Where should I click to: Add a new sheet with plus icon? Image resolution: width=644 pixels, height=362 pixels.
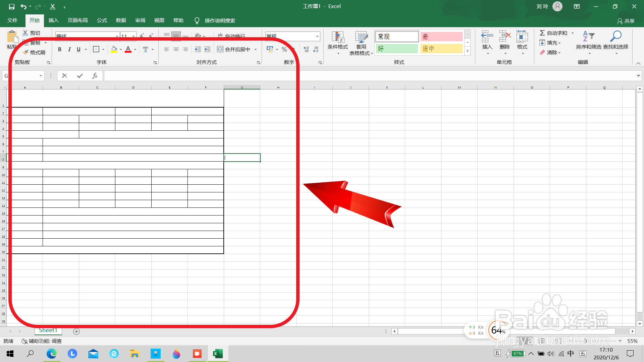tap(76, 331)
